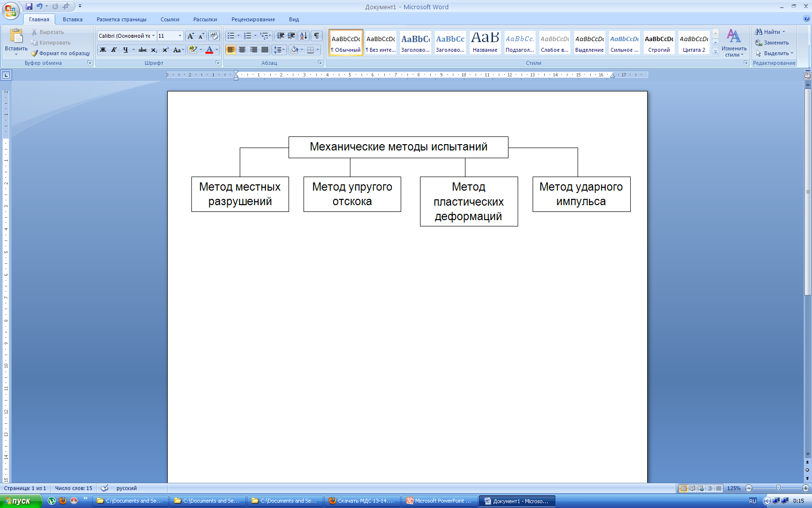This screenshot has width=812, height=508.
Task: Open the пуск Start menu
Action: (x=21, y=501)
